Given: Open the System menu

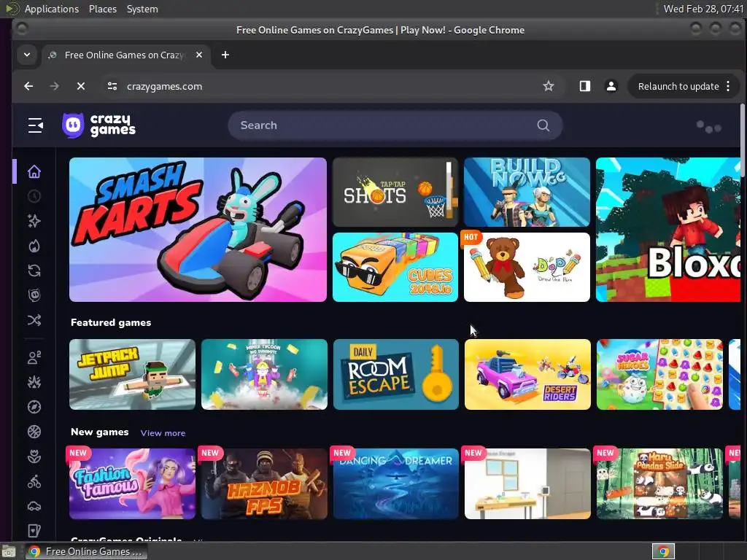Looking at the screenshot, I should click(x=142, y=9).
